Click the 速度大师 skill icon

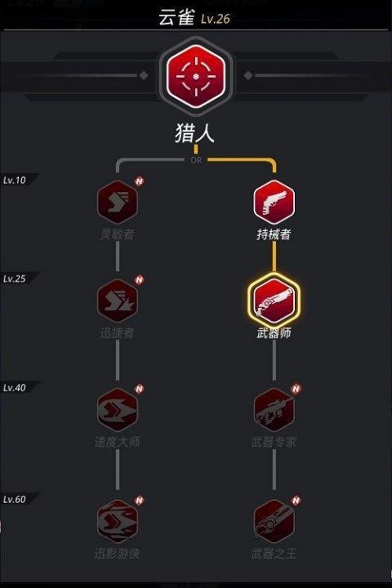click(x=118, y=410)
